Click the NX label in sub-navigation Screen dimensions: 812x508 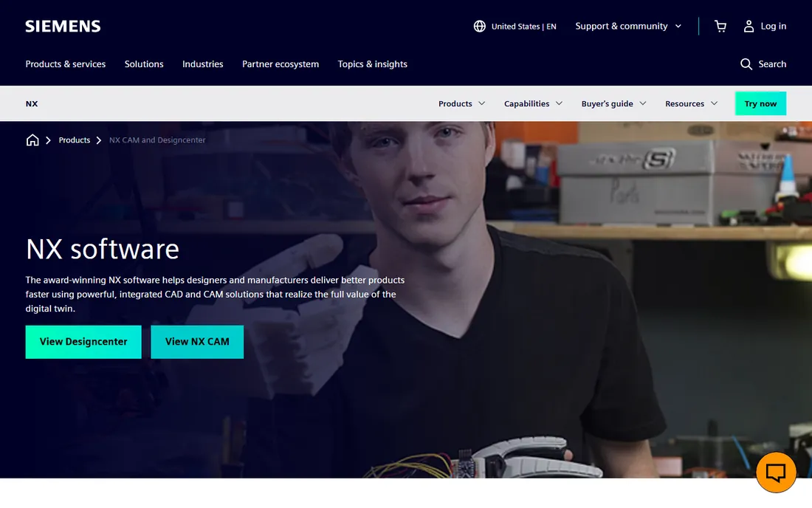[x=32, y=103]
